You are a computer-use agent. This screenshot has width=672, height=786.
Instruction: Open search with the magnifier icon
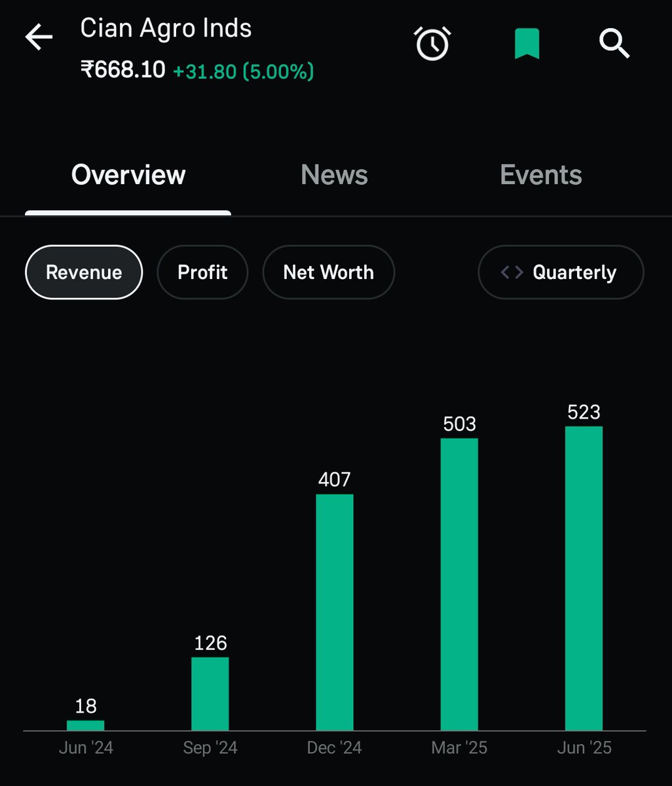point(614,43)
